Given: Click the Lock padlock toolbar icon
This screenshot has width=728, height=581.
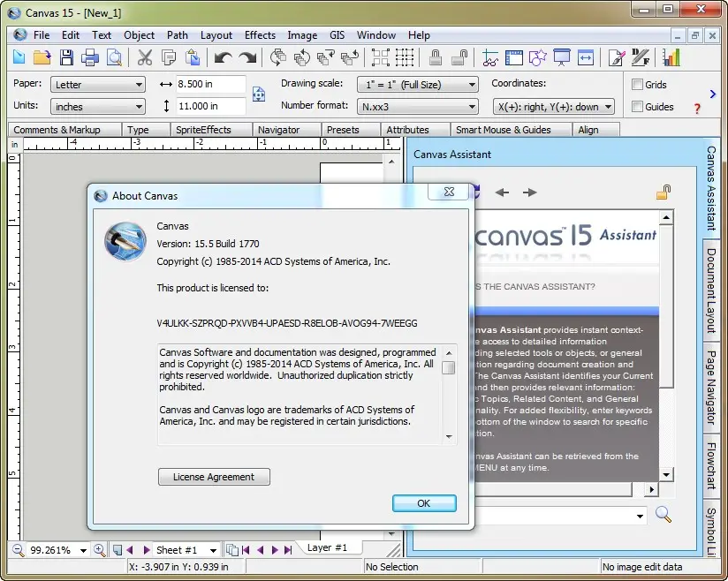Looking at the screenshot, I should [435, 57].
